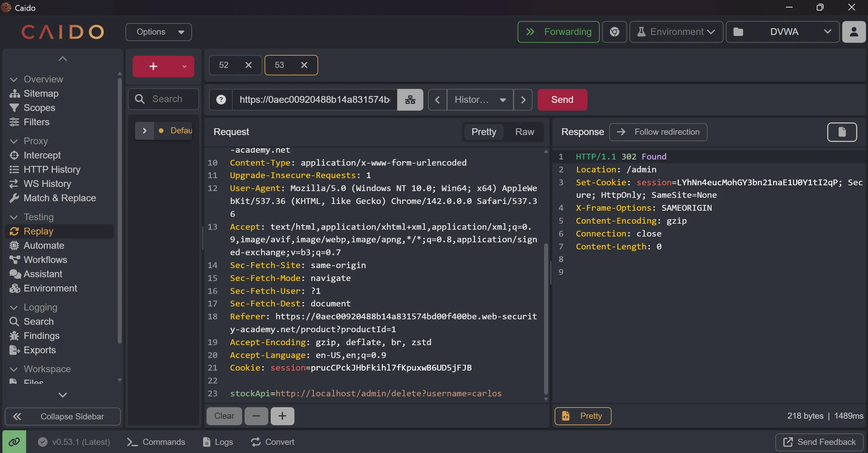Close replay tab 52
Viewport: 868px width, 453px height.
pos(249,65)
